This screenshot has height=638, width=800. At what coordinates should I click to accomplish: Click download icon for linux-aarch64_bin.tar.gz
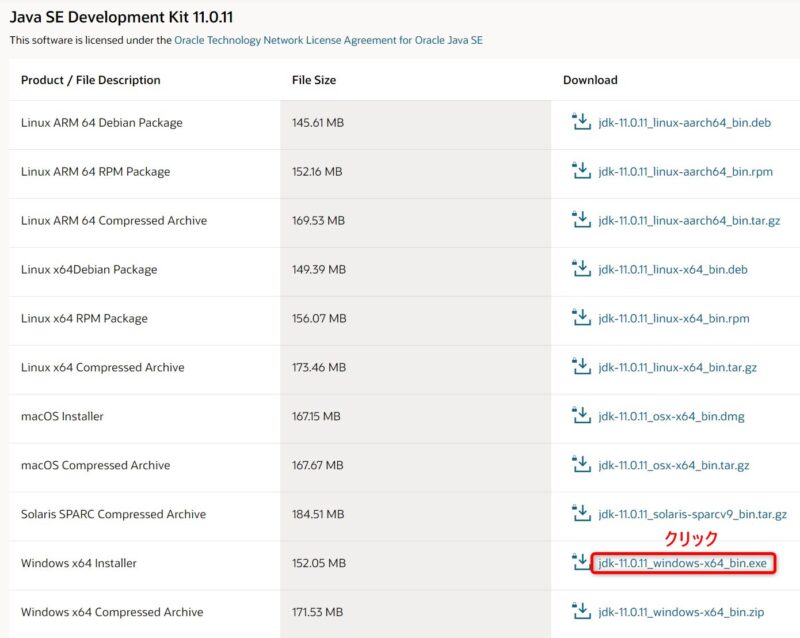pos(581,220)
